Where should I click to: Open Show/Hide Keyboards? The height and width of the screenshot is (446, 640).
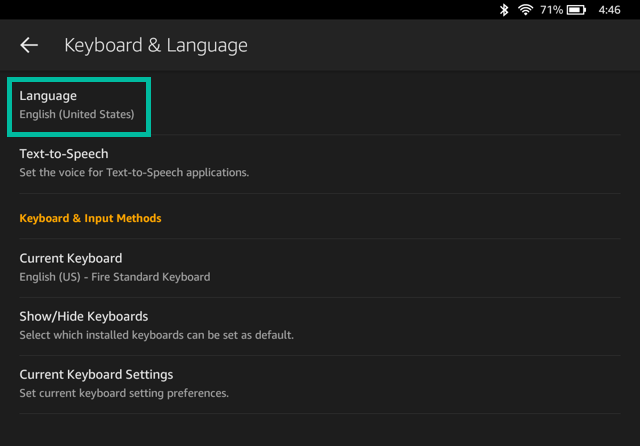coord(84,316)
